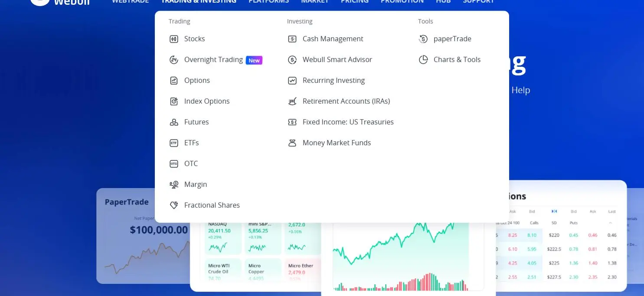Viewport: 644px width, 296px height.
Task: Open the Margin link
Action: [x=196, y=185]
